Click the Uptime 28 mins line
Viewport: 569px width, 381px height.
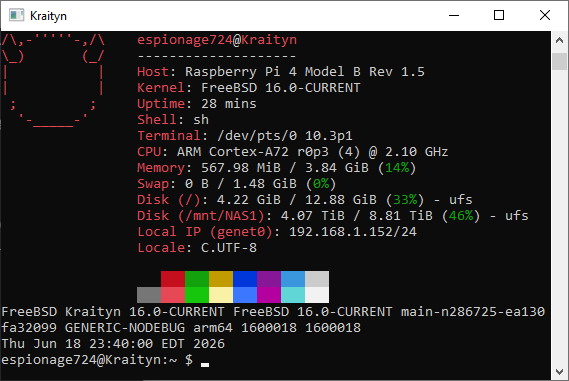197,104
